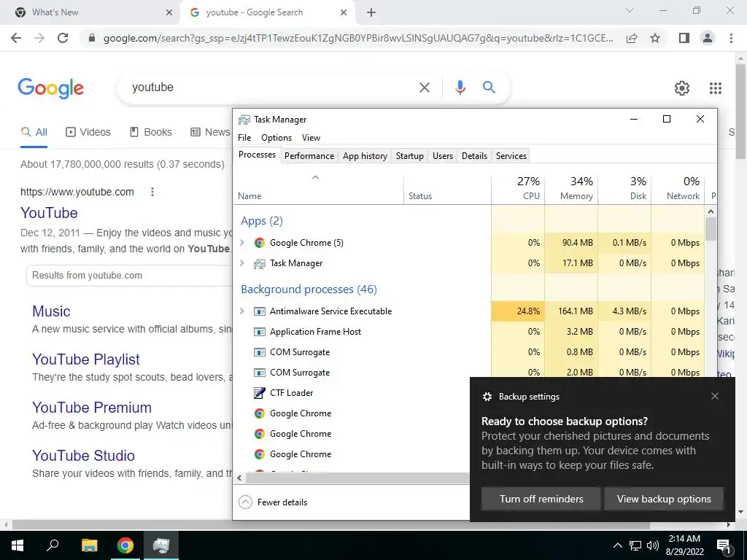747x560 pixels.
Task: Open the Chrome profile avatar icon
Action: (x=708, y=38)
